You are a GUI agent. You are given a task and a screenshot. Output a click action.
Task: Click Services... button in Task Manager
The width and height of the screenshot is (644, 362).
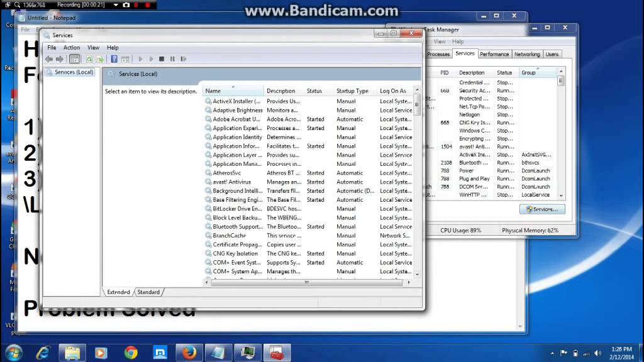coord(542,209)
